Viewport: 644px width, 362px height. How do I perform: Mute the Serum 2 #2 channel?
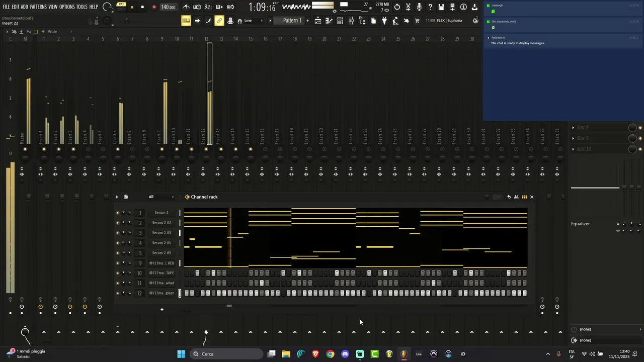118,223
